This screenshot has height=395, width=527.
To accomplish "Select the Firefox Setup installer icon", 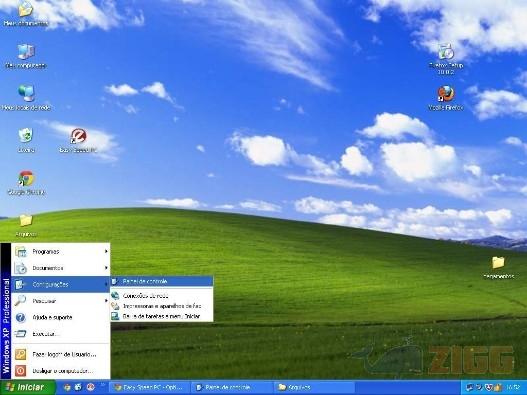I will point(446,59).
